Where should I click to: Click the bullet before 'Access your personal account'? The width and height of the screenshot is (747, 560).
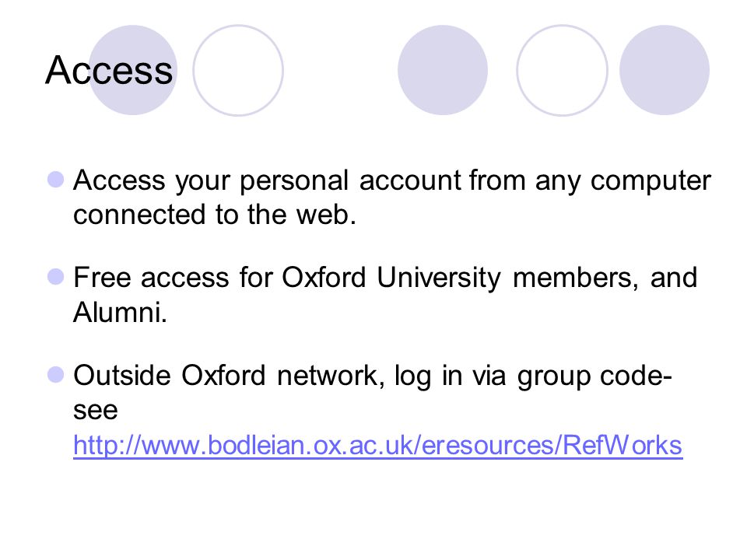tap(56, 180)
